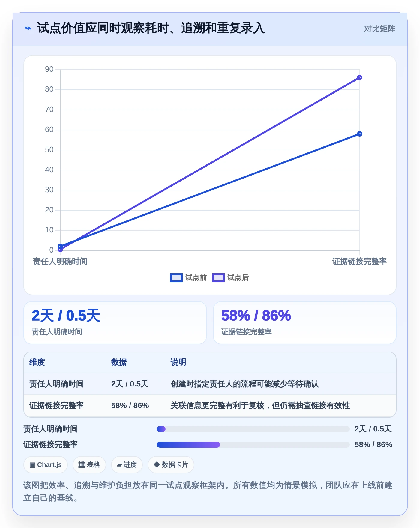Screen dimensions: 420x528
Task: Select the Chart.js tag chip
Action: pos(46,465)
